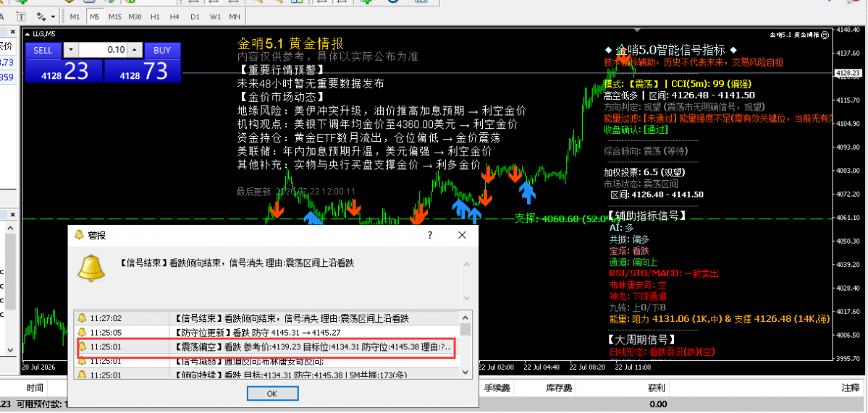Click bell icon of the 11:27:02 alert row

[82, 318]
